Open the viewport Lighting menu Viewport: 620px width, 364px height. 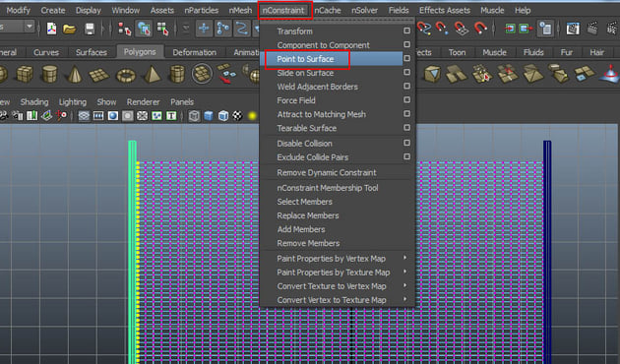(x=73, y=102)
